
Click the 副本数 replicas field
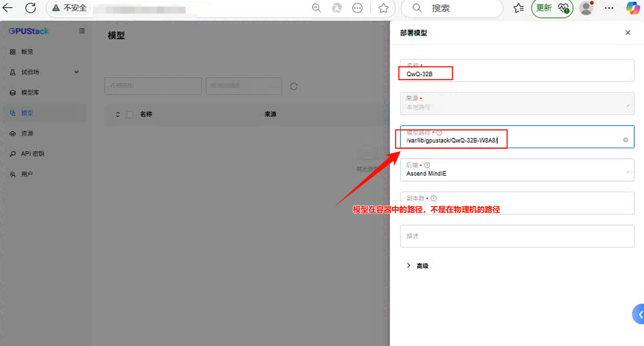click(517, 203)
